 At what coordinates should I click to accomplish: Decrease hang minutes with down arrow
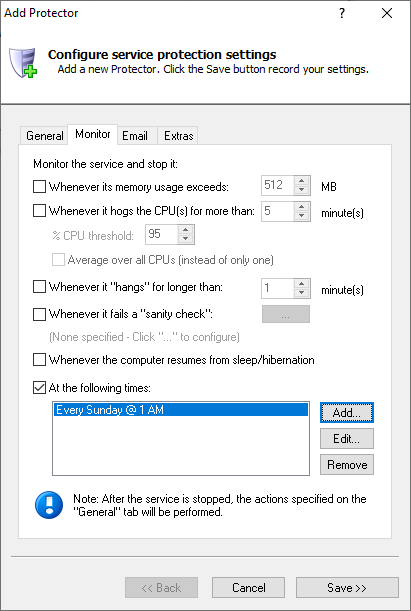(302, 293)
